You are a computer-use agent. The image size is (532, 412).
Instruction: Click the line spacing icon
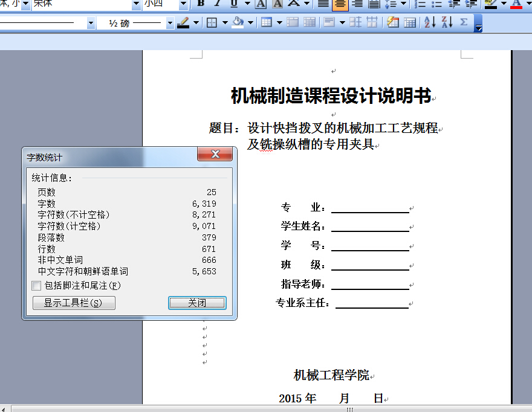click(391, 4)
